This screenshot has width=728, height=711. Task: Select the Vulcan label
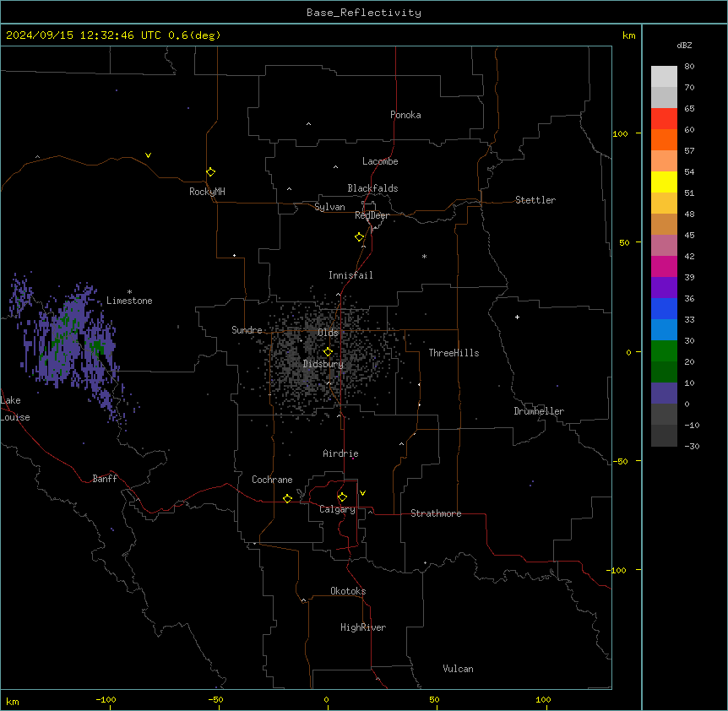[x=458, y=669]
